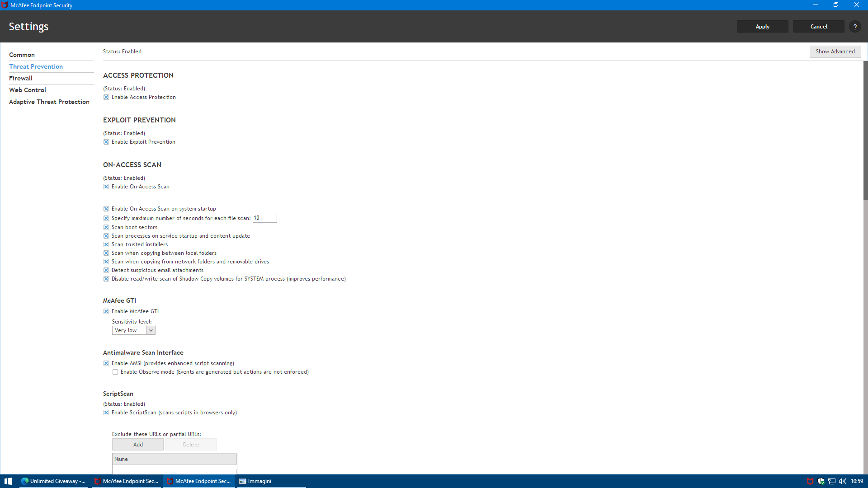Open Immagini taskbar window
The image size is (868, 488).
point(255,481)
